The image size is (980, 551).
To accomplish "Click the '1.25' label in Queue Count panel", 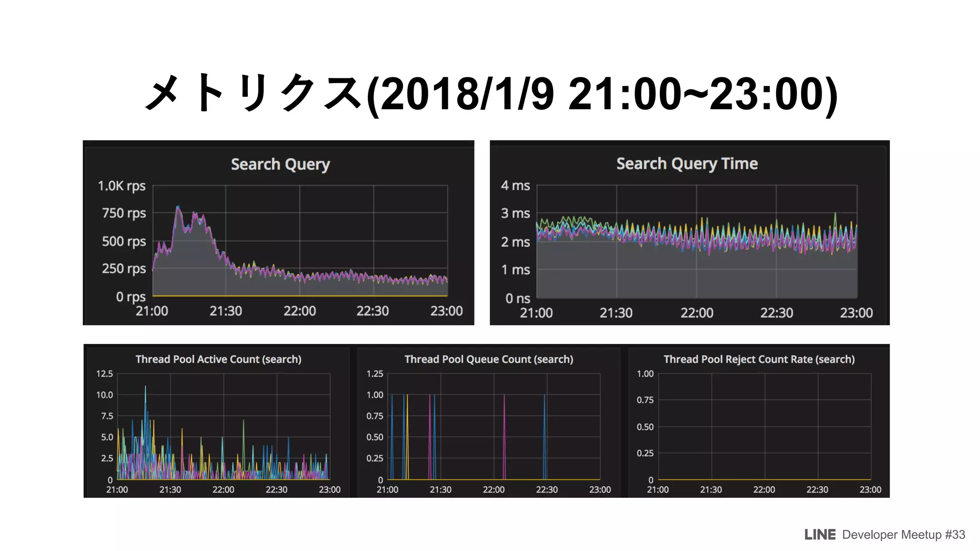I will pyautogui.click(x=375, y=374).
